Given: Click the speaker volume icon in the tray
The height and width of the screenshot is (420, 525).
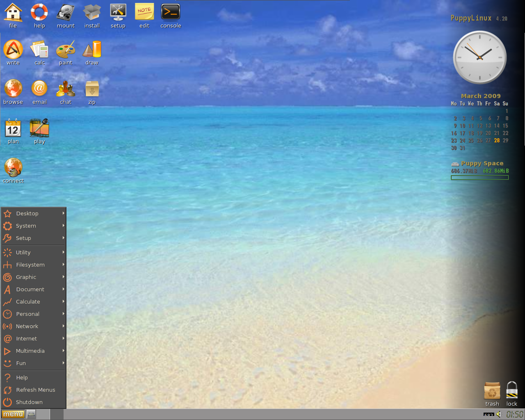Looking at the screenshot, I should 499,414.
